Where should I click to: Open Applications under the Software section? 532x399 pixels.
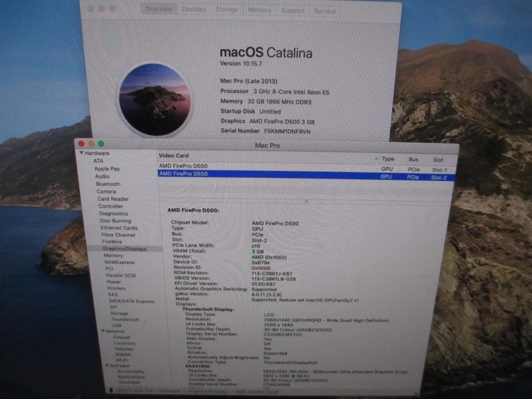131,377
